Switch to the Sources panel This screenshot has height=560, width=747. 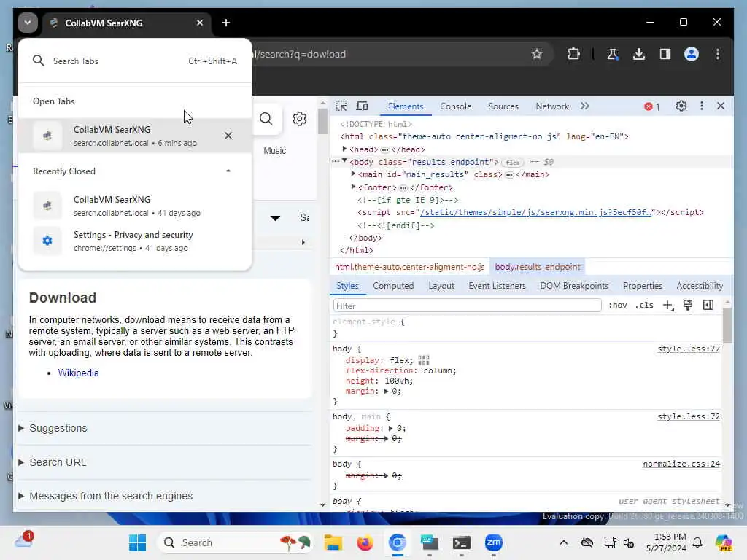[x=503, y=106]
